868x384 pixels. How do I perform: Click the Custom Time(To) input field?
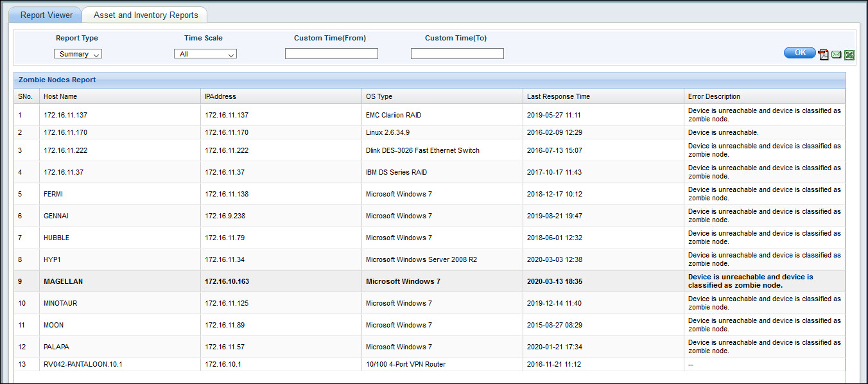(457, 53)
